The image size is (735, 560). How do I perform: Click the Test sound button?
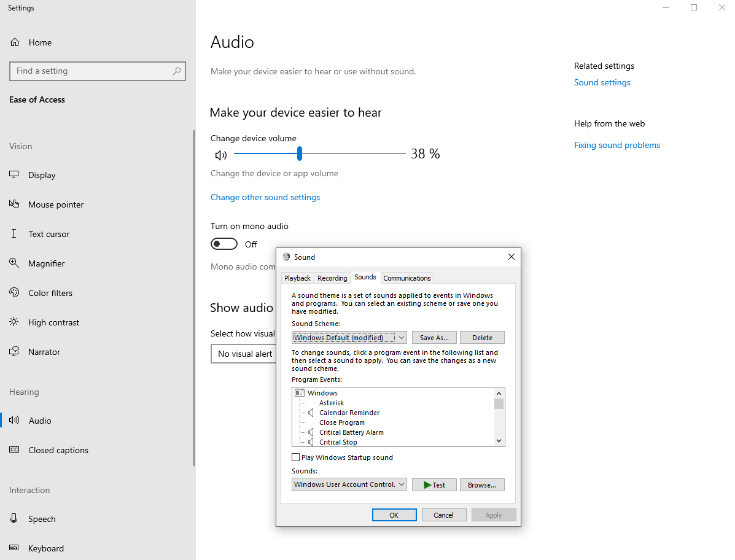click(x=434, y=485)
